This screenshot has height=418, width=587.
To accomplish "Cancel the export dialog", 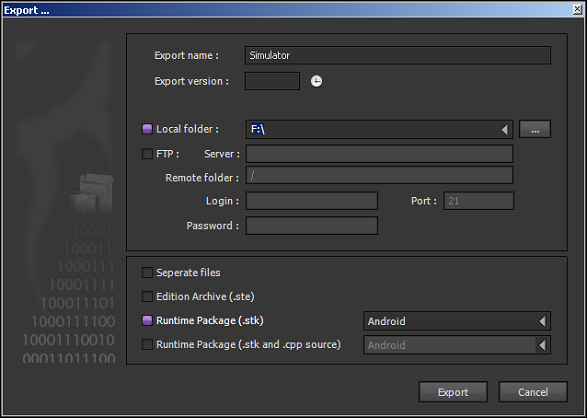I will [533, 392].
